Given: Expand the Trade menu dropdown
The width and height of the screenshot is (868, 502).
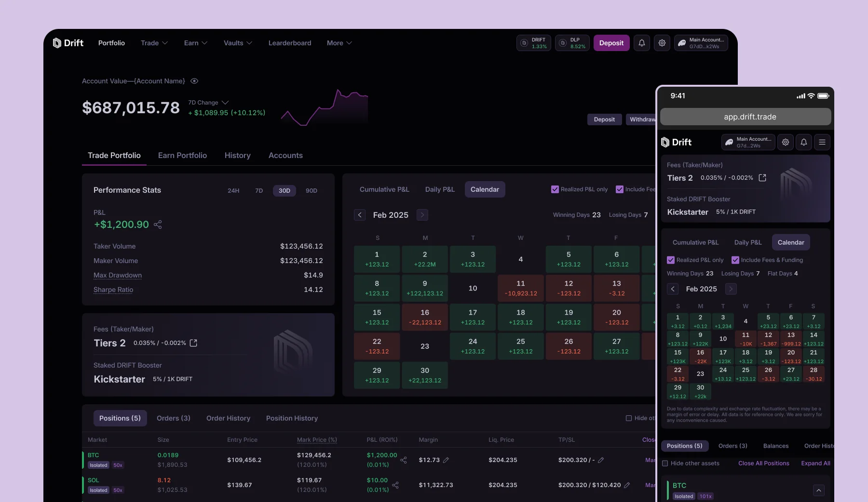Looking at the screenshot, I should click(154, 43).
